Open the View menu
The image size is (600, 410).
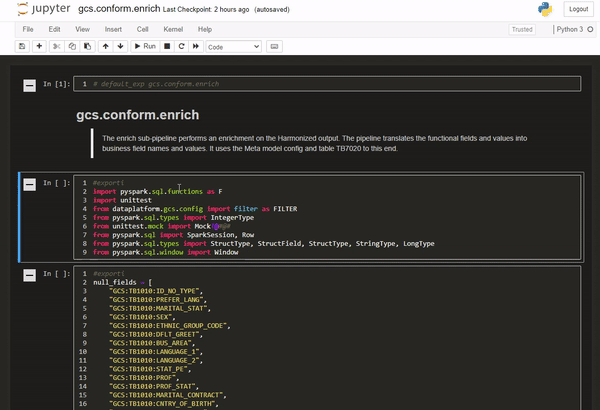point(82,29)
